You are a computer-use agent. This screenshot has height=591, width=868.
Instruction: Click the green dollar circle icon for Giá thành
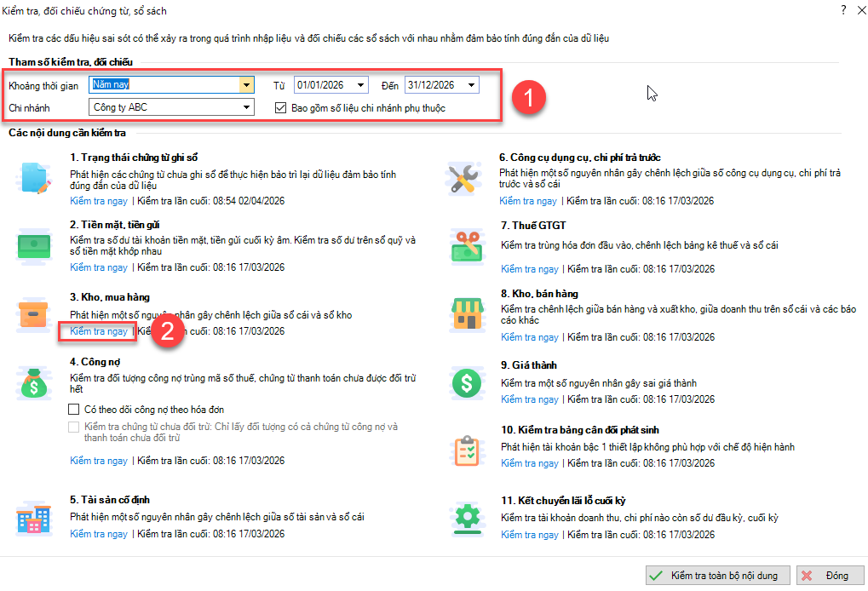[x=467, y=383]
